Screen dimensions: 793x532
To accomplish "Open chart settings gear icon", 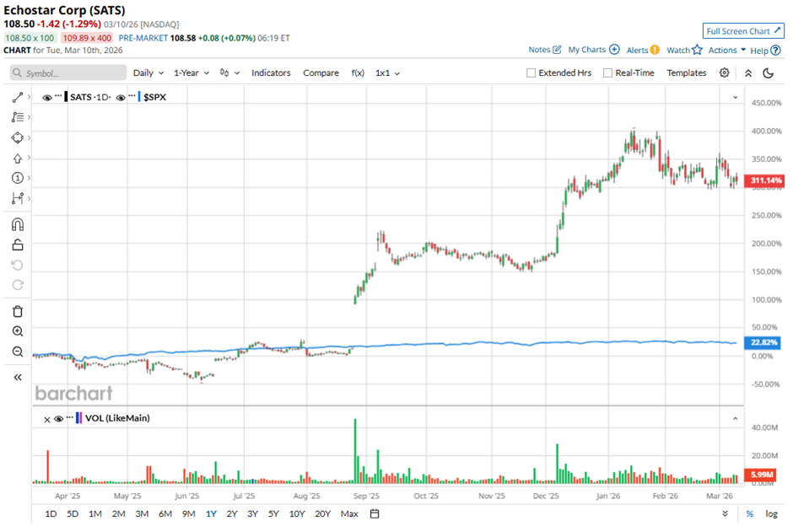I will [x=724, y=73].
